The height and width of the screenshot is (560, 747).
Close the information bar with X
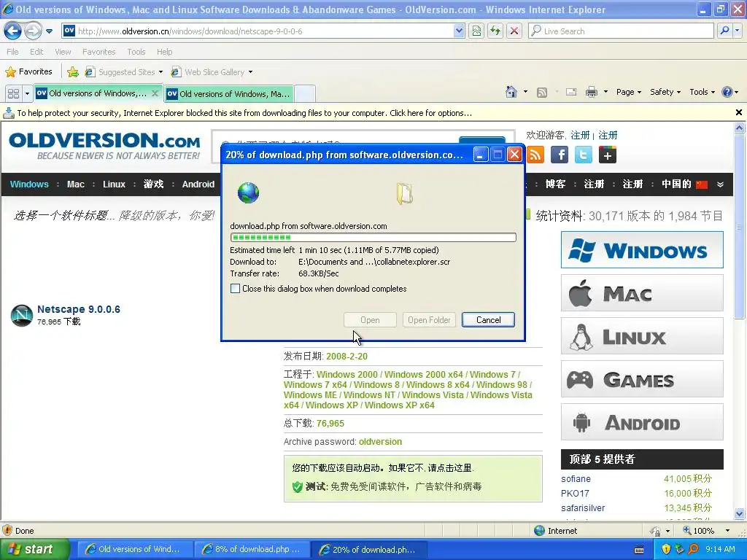click(739, 112)
